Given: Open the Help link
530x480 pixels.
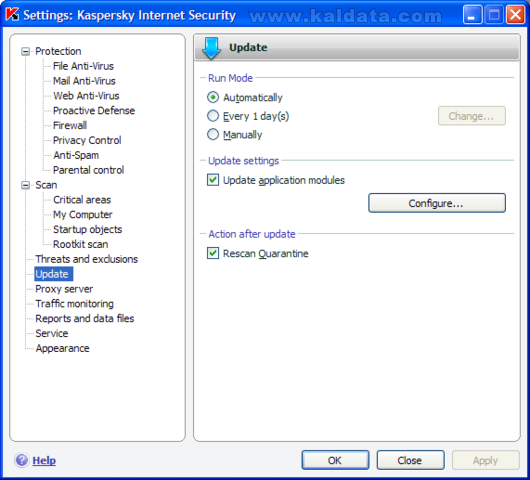Looking at the screenshot, I should [44, 460].
